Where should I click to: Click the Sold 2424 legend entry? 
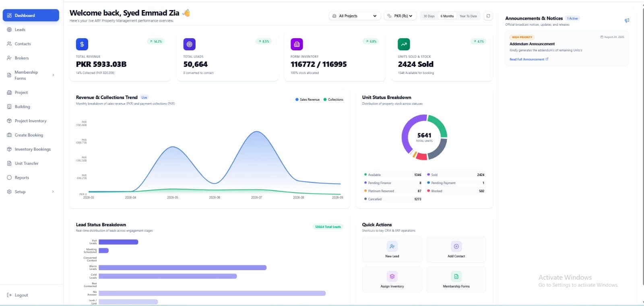pyautogui.click(x=456, y=175)
